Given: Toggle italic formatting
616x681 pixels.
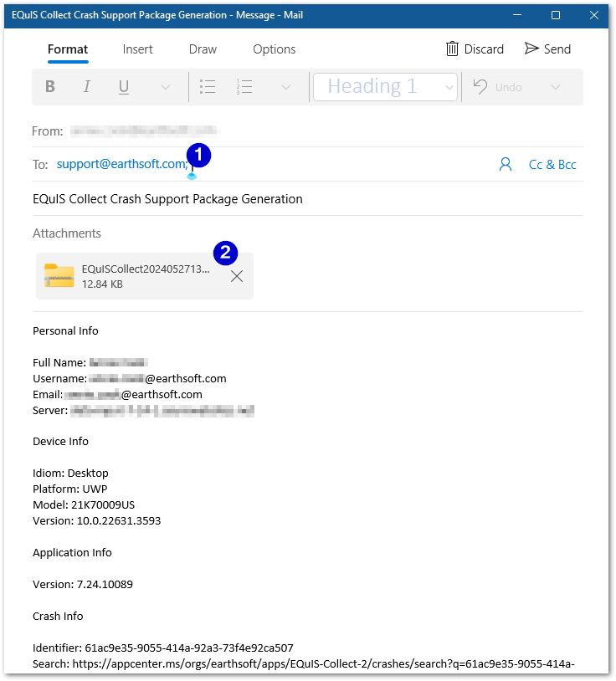Looking at the screenshot, I should pos(86,87).
